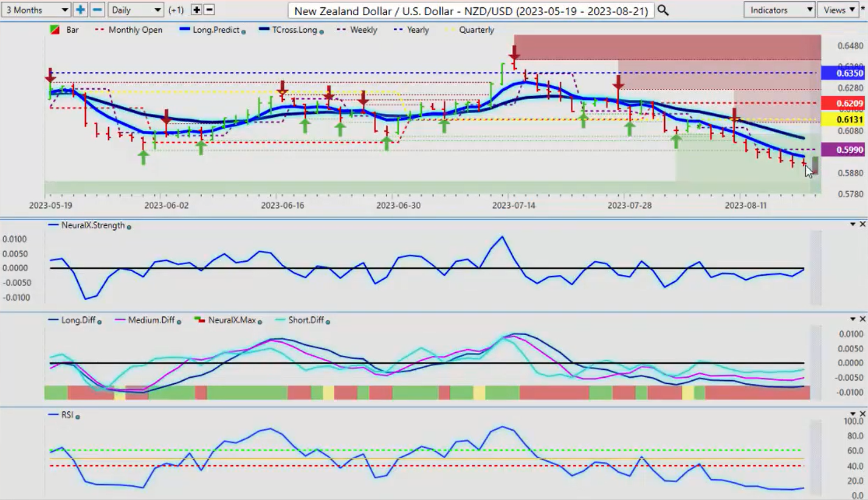Screen dimensions: 868x500
Task: Open the RSI panel menu arrow
Action: click(853, 414)
